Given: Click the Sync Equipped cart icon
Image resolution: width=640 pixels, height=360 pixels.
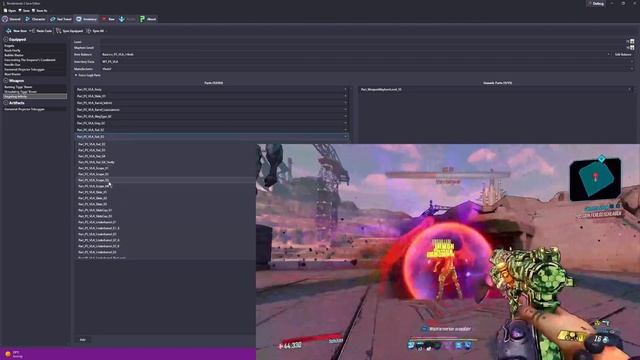Looking at the screenshot, I should pos(58,31).
